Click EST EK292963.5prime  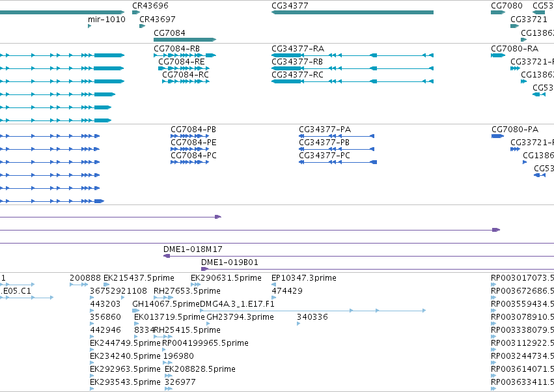(125, 369)
